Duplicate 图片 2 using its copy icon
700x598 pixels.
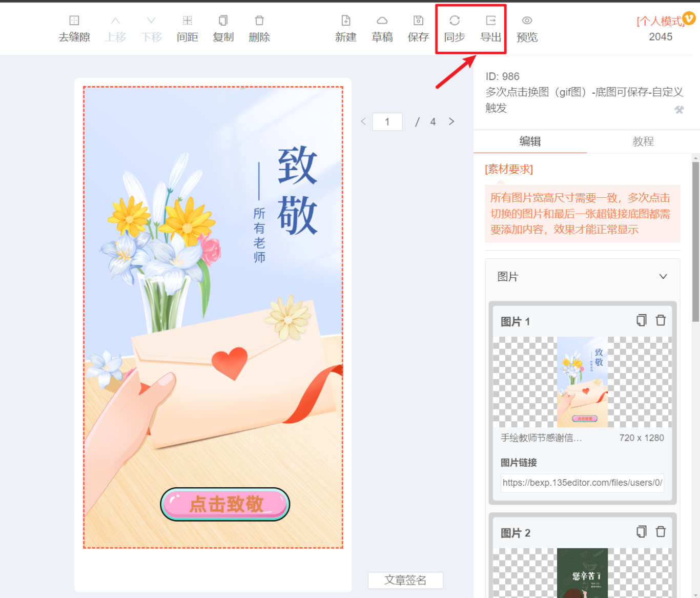641,532
